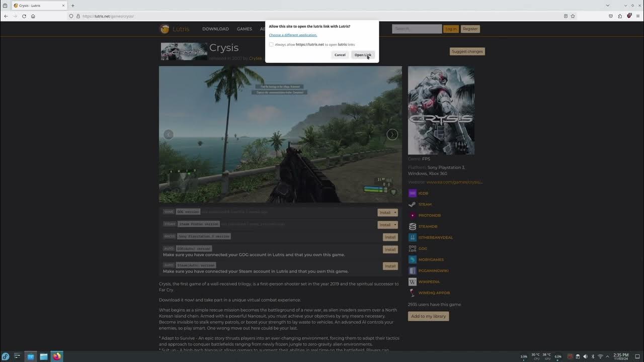This screenshot has width=644, height=362.
Task: Go back with the browser back arrow
Action: pos(6,16)
